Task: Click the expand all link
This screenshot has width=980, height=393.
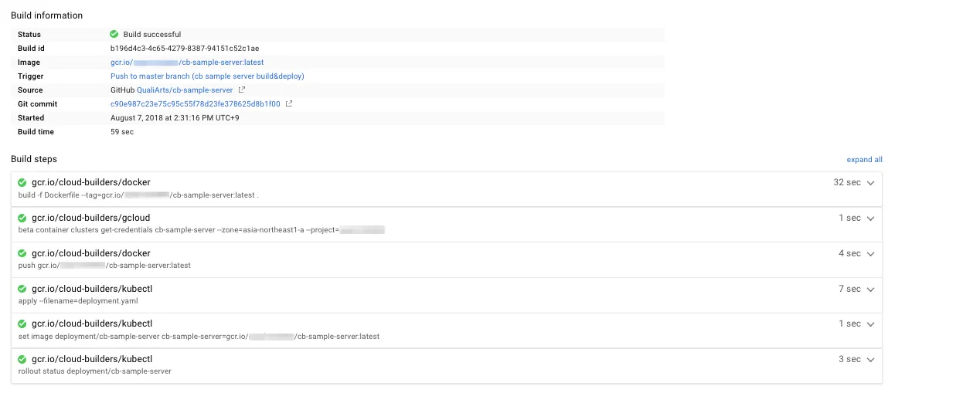Action: [x=864, y=160]
